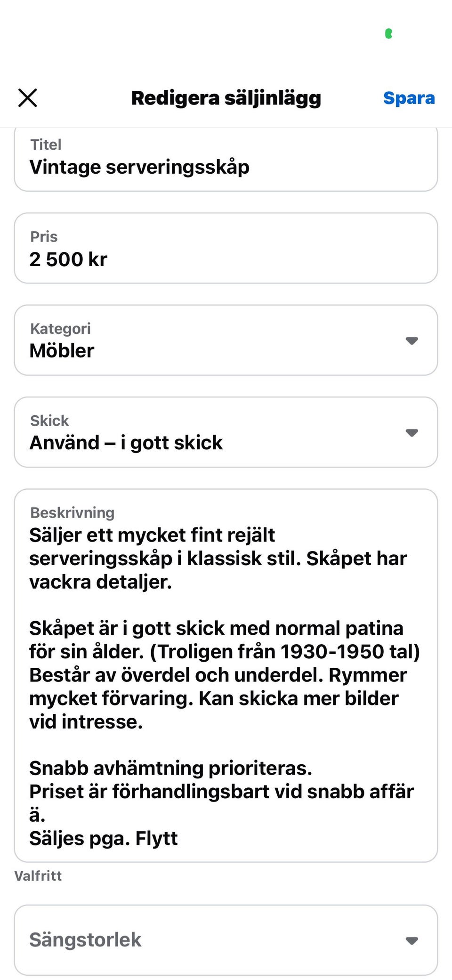Tap the Spara button
Screen dimensions: 452x980
point(409,98)
